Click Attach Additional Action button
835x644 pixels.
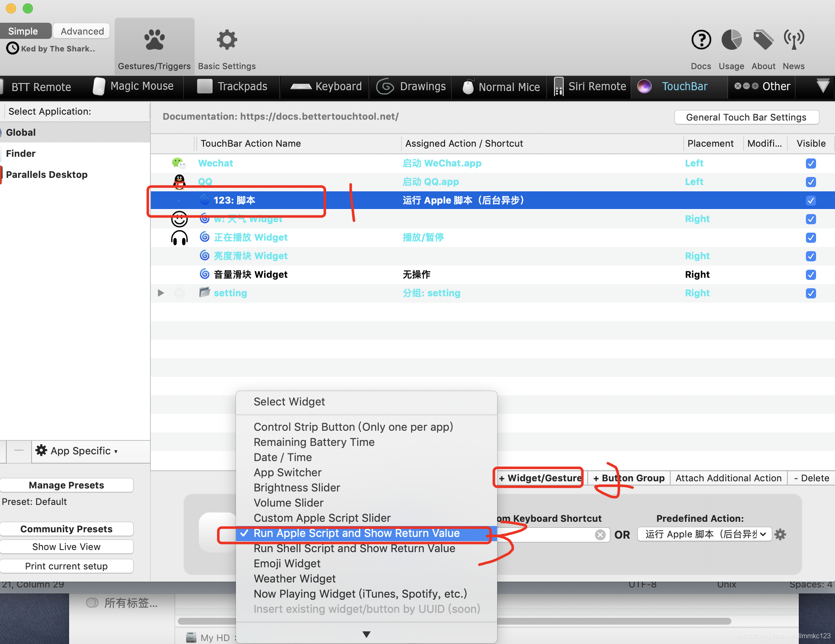click(728, 478)
